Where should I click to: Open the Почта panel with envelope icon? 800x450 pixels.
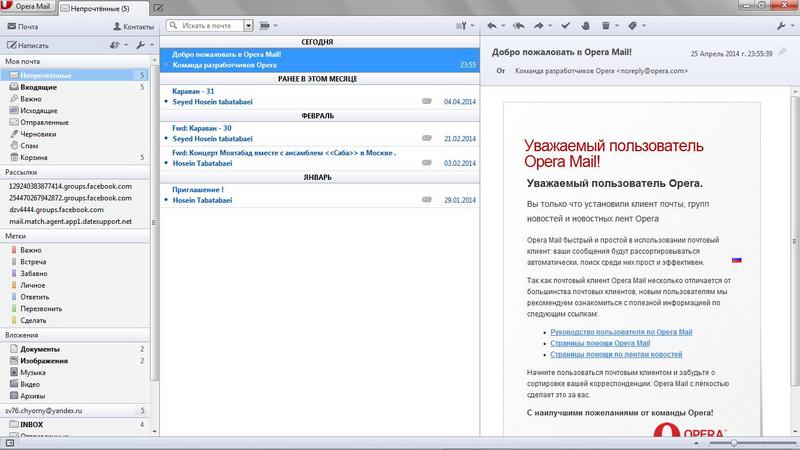coord(22,27)
